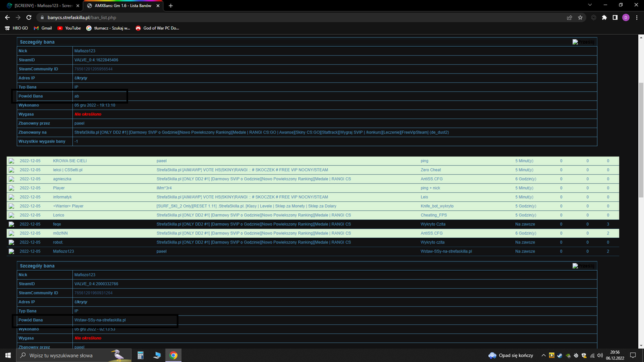Click the icon in agnieszka row
The width and height of the screenshot is (644, 362).
point(12,179)
